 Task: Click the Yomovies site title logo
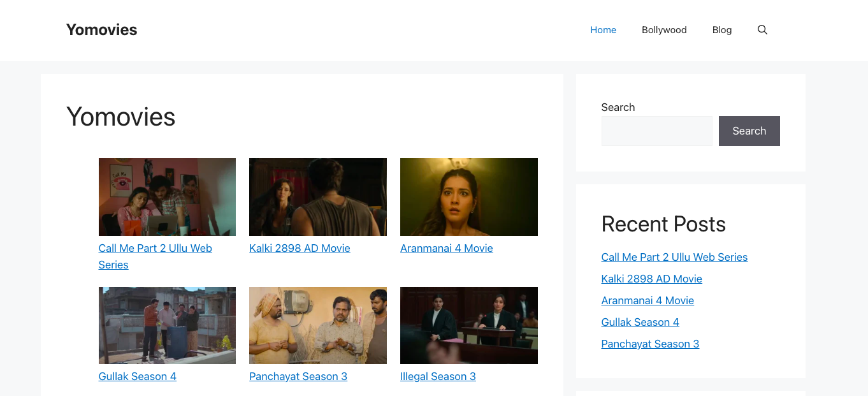[x=102, y=30]
